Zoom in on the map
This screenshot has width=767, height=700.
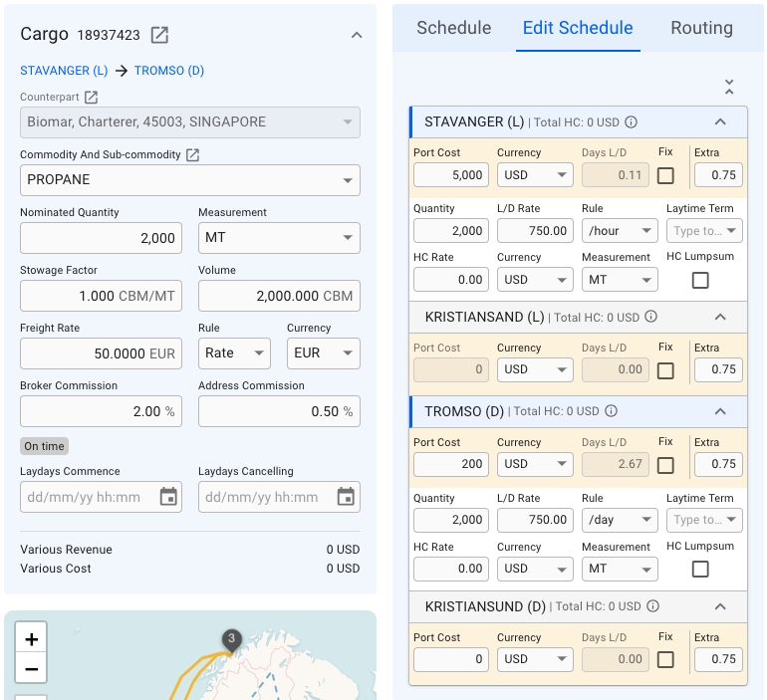(32, 639)
